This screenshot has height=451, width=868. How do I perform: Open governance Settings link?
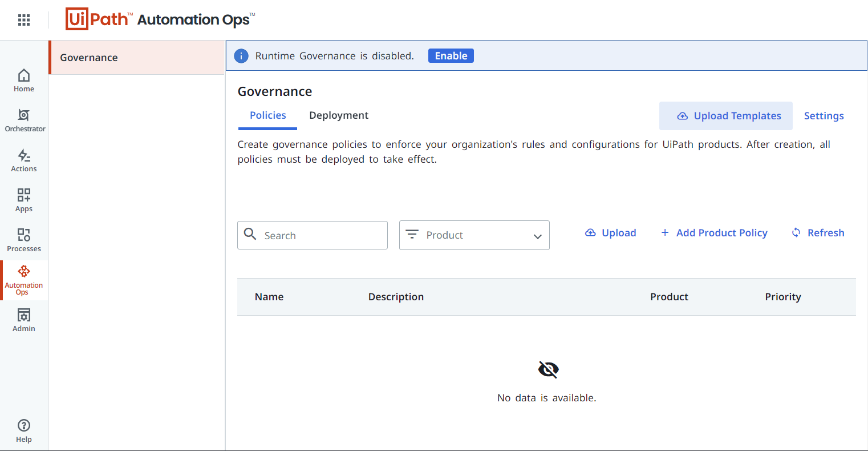[824, 116]
